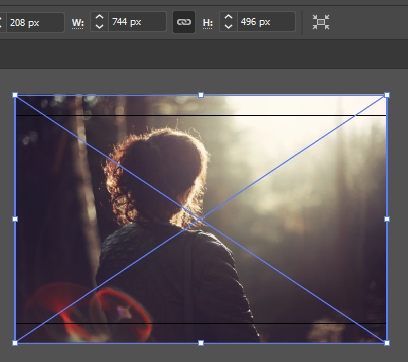Select the bottom-left frame handle

[x=15, y=343]
